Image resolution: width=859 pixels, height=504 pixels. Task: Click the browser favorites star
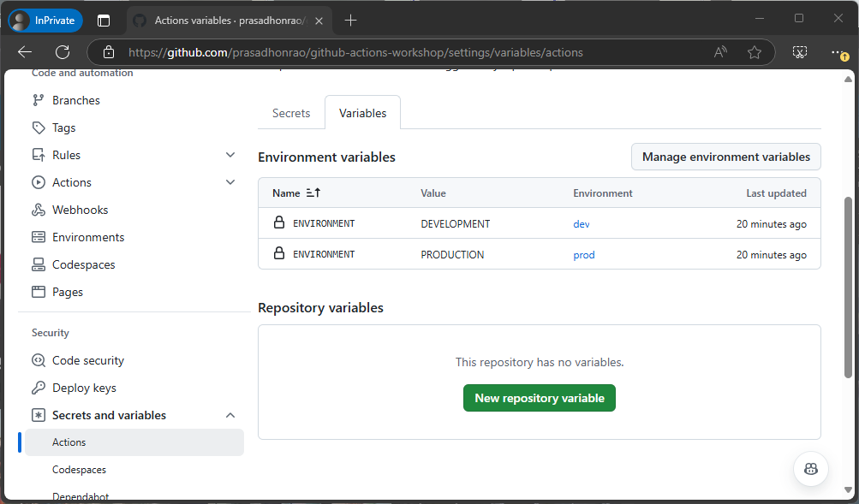pyautogui.click(x=754, y=51)
